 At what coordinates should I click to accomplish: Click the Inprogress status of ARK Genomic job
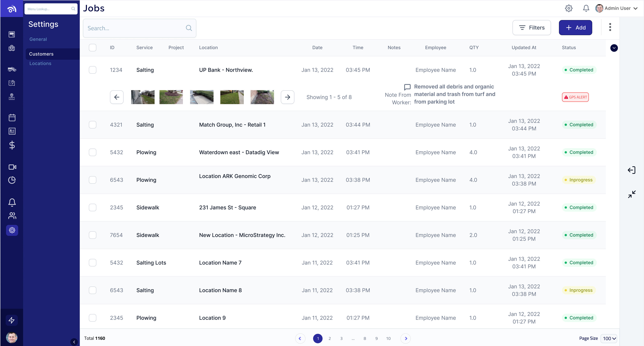(579, 180)
